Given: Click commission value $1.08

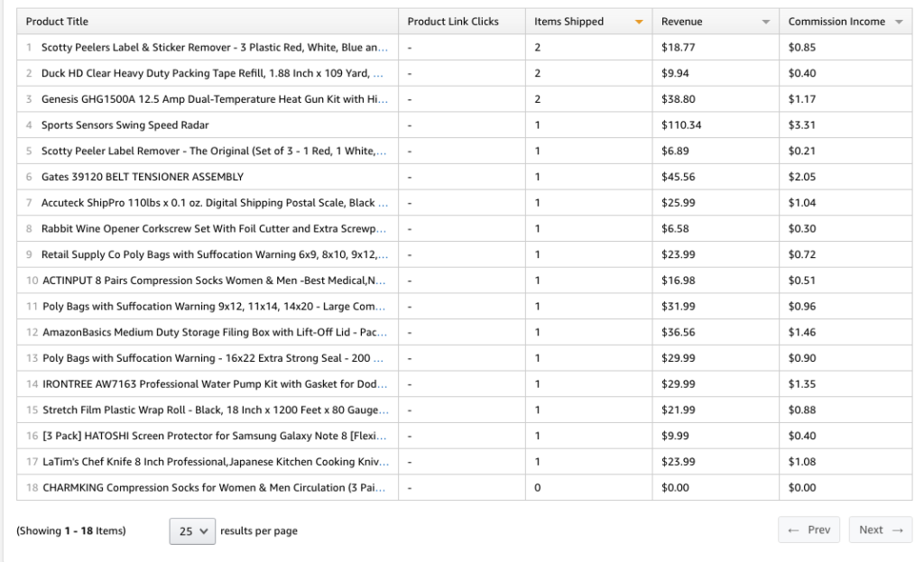Looking at the screenshot, I should point(802,462).
